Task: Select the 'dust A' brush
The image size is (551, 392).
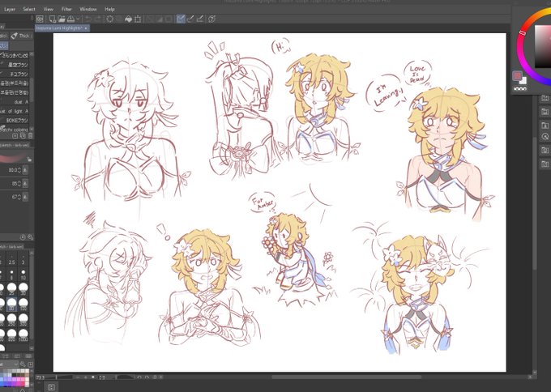Action: coord(15,102)
